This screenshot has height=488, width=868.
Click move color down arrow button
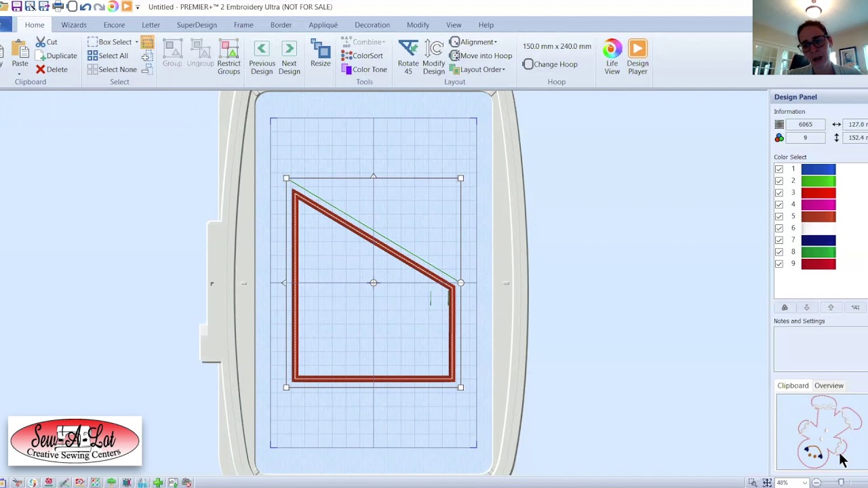pyautogui.click(x=806, y=308)
